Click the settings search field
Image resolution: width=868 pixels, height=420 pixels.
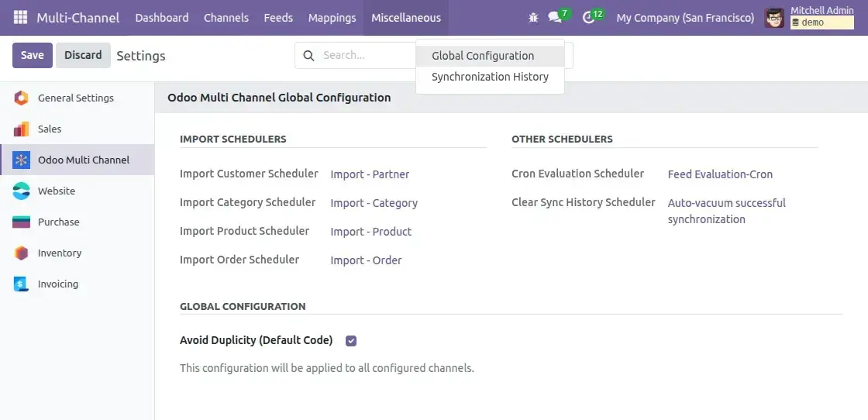364,55
